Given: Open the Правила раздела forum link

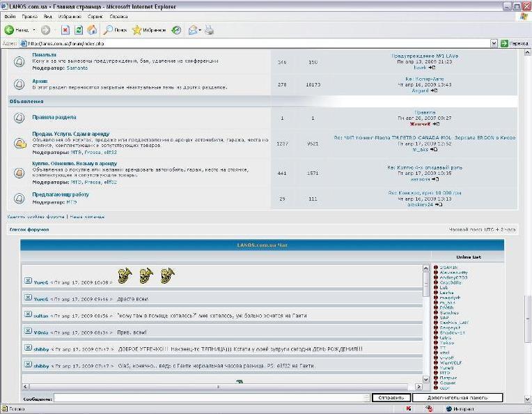Looking at the screenshot, I should [x=54, y=117].
